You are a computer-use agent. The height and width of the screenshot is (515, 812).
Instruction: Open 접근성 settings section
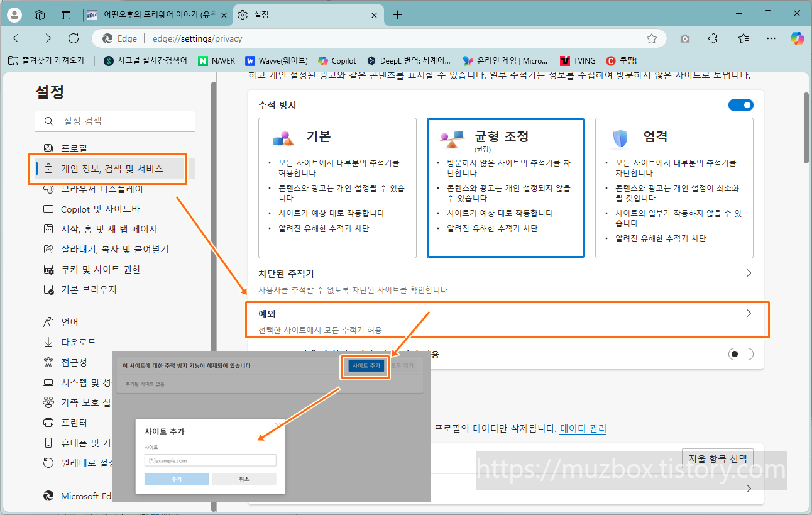tap(74, 362)
